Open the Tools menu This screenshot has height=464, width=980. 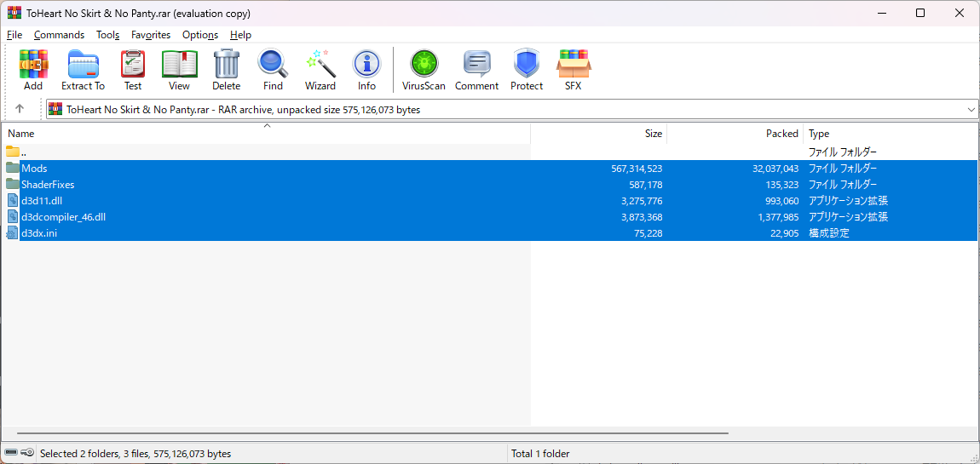(x=107, y=35)
